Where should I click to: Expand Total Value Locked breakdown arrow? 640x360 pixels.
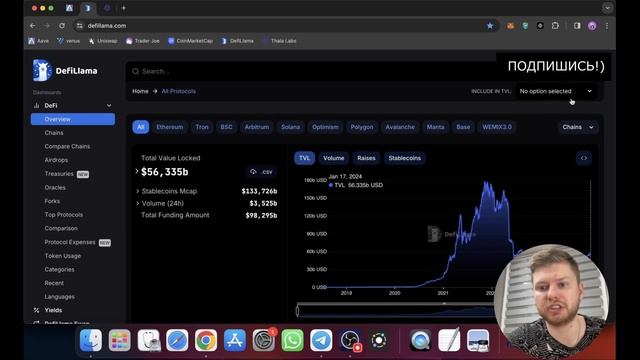(x=137, y=171)
